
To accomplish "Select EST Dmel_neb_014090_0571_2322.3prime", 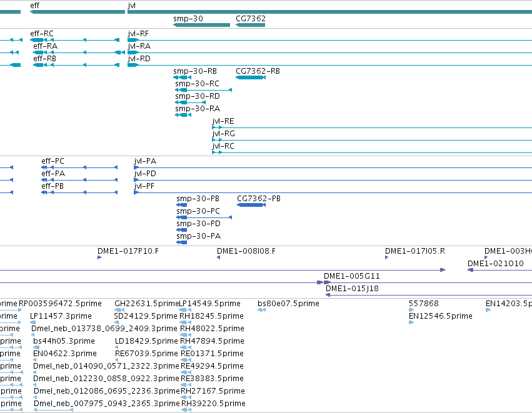I will (106, 367).
